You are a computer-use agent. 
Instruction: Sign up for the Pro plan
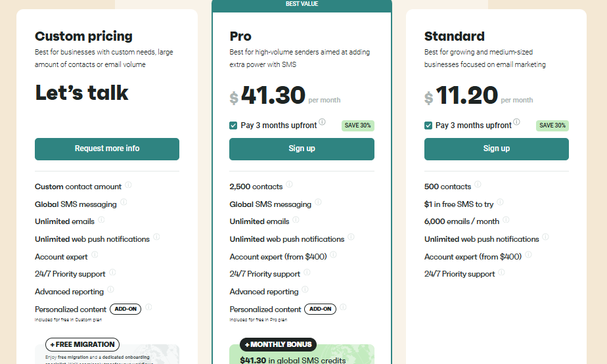click(302, 149)
